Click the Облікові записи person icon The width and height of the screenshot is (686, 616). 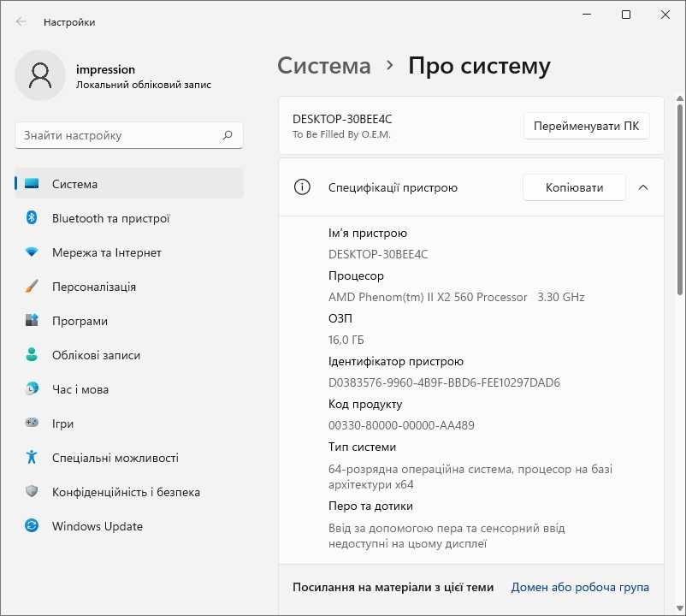click(32, 354)
